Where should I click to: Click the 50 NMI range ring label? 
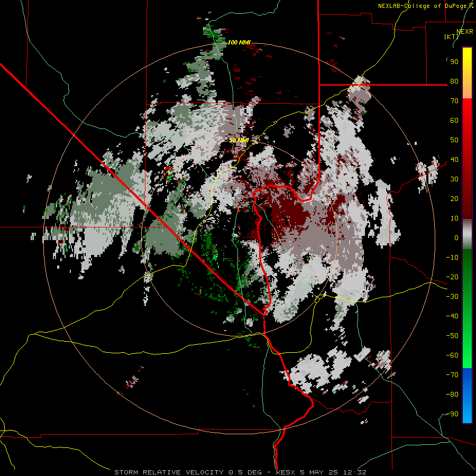tap(239, 140)
